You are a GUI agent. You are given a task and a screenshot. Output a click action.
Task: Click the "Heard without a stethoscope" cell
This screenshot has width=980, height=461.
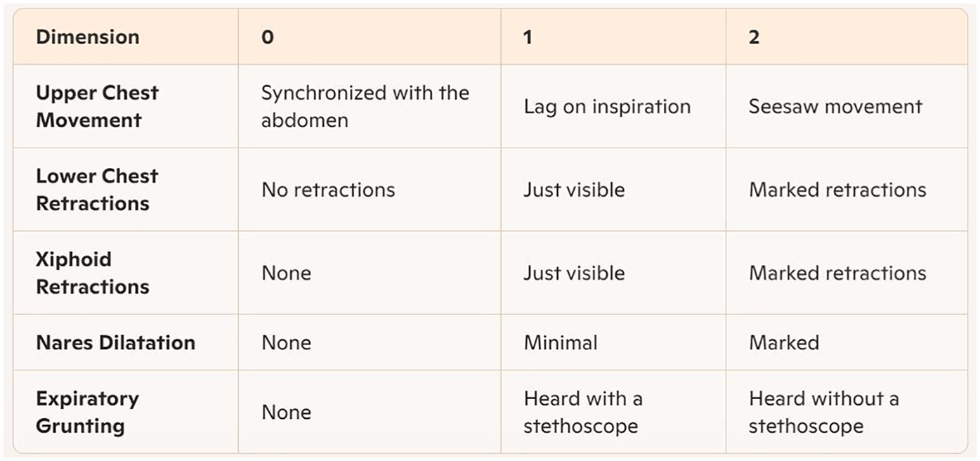pos(823,412)
